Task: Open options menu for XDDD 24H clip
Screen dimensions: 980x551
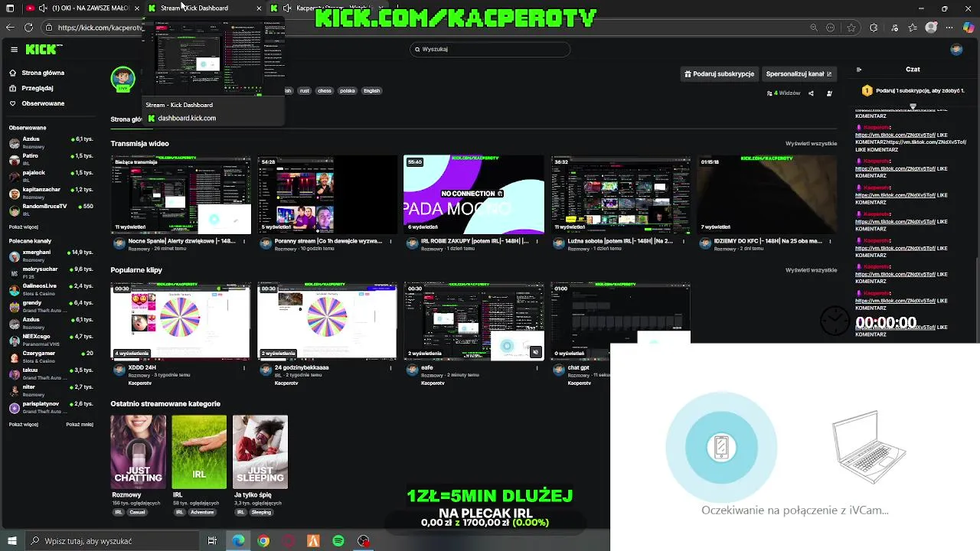Action: [x=244, y=367]
